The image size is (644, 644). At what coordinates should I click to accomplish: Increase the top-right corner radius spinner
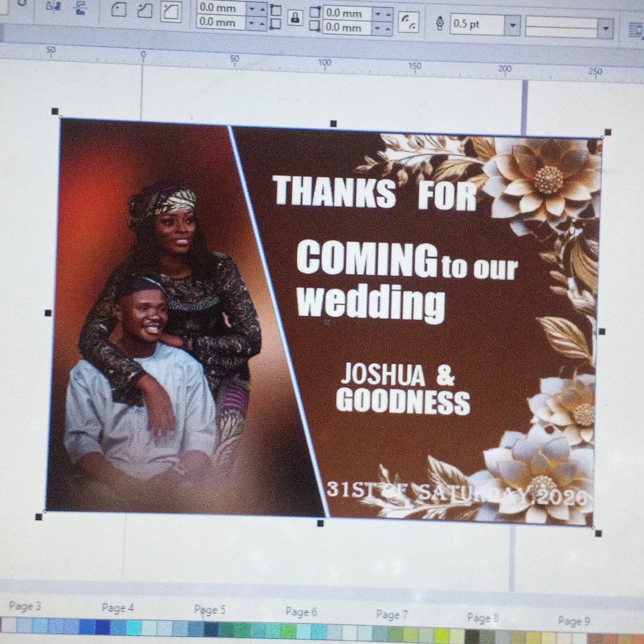(388, 14)
